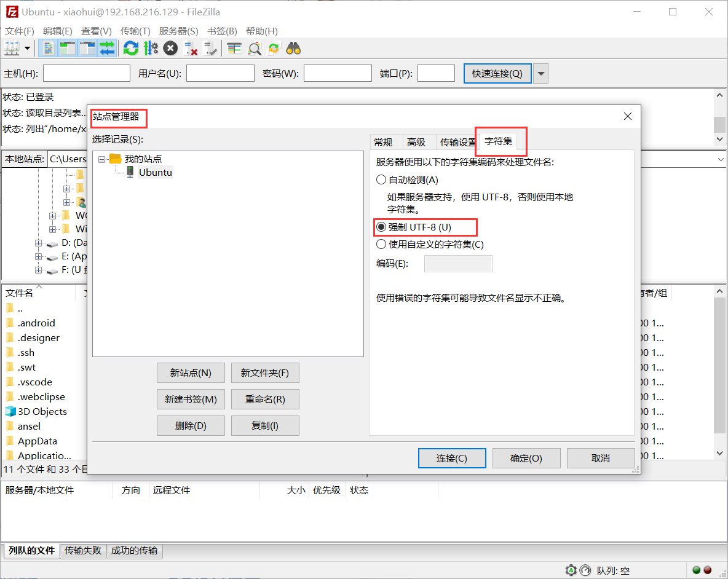Cancel current operation icon
This screenshot has width=728, height=579.
pos(170,48)
